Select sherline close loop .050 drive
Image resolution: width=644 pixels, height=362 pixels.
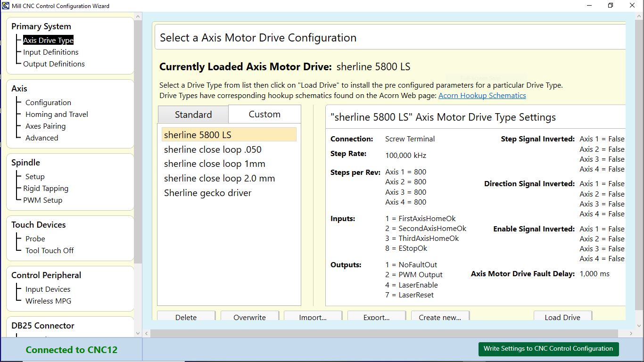tap(229, 149)
